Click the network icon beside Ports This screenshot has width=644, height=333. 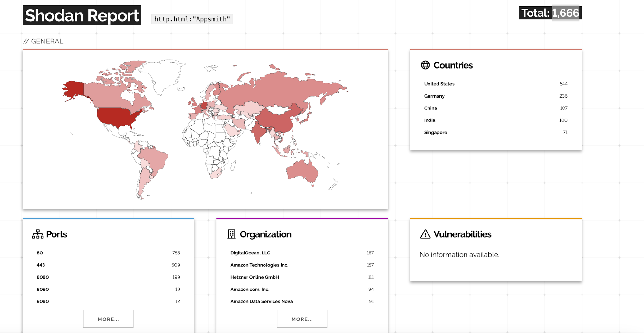tap(38, 234)
